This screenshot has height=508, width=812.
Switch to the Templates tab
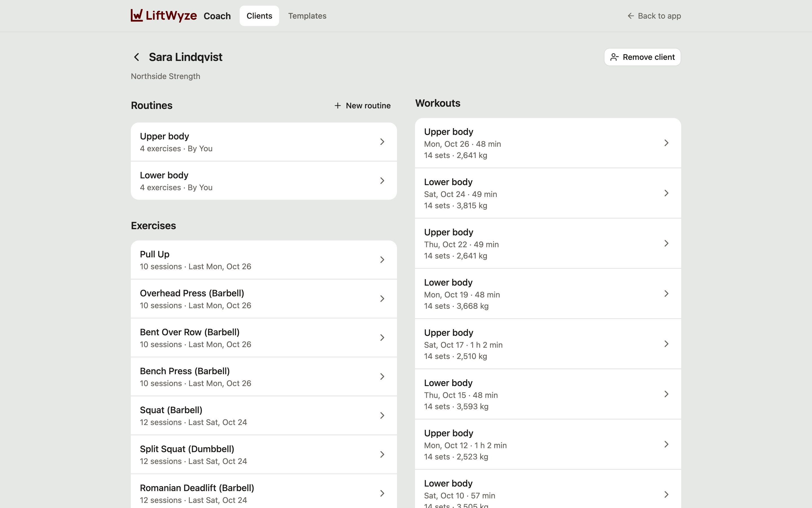(x=307, y=16)
